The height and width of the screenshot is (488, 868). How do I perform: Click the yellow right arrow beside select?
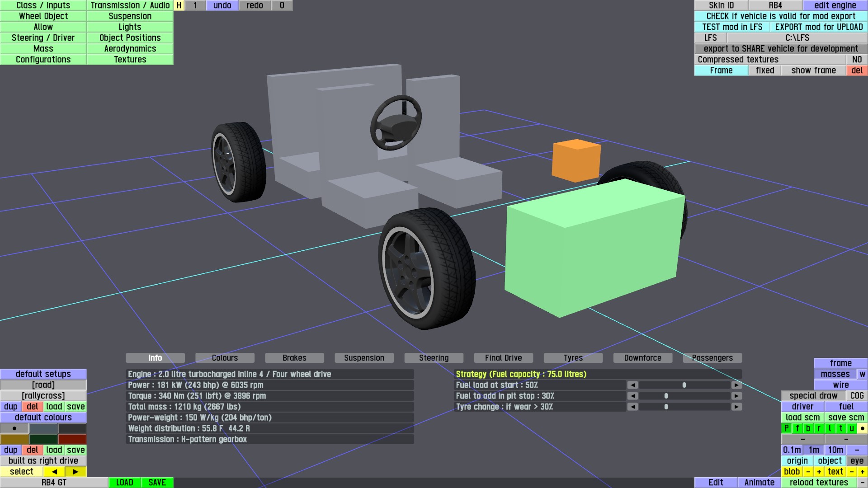(x=75, y=472)
